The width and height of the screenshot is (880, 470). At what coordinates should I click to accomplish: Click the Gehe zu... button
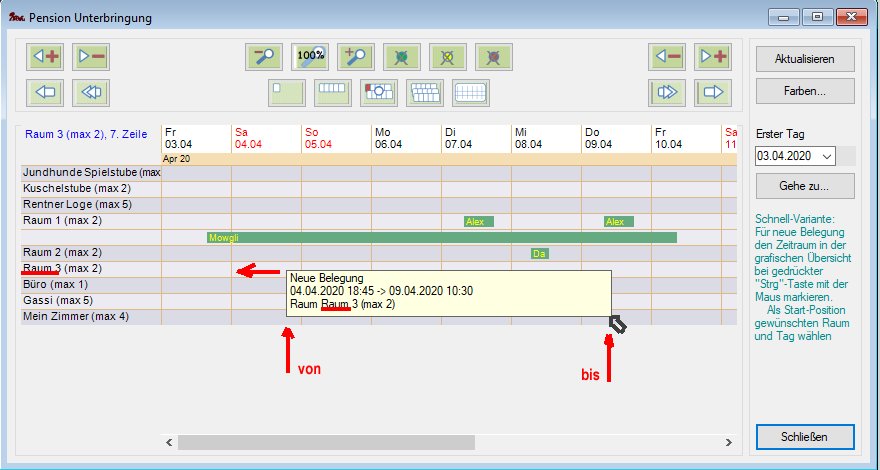point(805,186)
